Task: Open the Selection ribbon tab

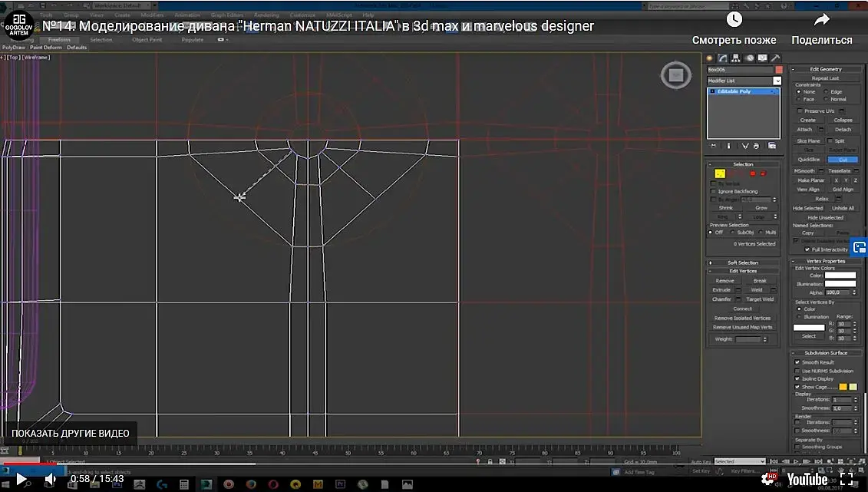Action: [x=101, y=40]
